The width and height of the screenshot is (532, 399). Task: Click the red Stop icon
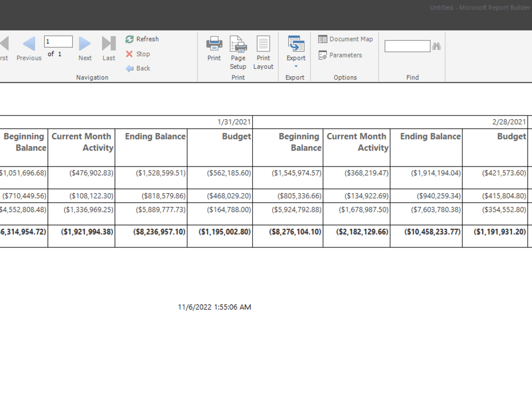[129, 54]
